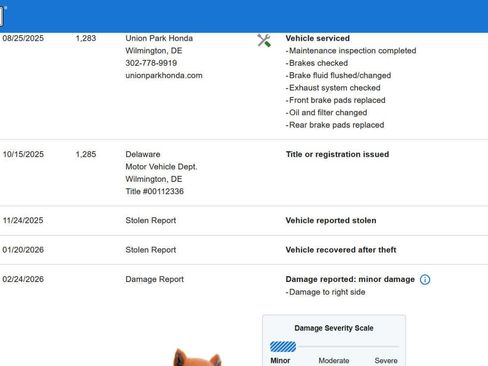
Task: Click the 'Damage Report' source text
Action: [x=154, y=279]
